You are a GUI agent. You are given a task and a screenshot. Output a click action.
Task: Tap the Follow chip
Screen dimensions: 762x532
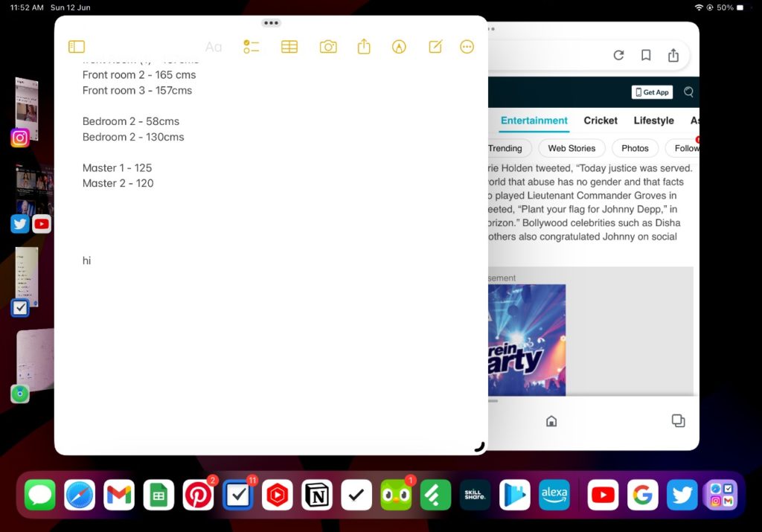[683, 148]
